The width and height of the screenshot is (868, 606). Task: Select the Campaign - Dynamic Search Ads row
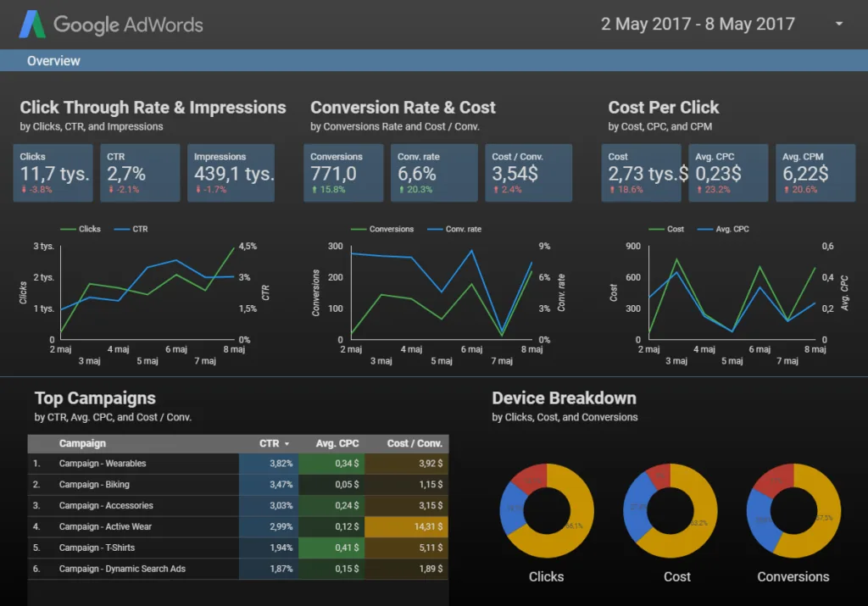pos(238,569)
